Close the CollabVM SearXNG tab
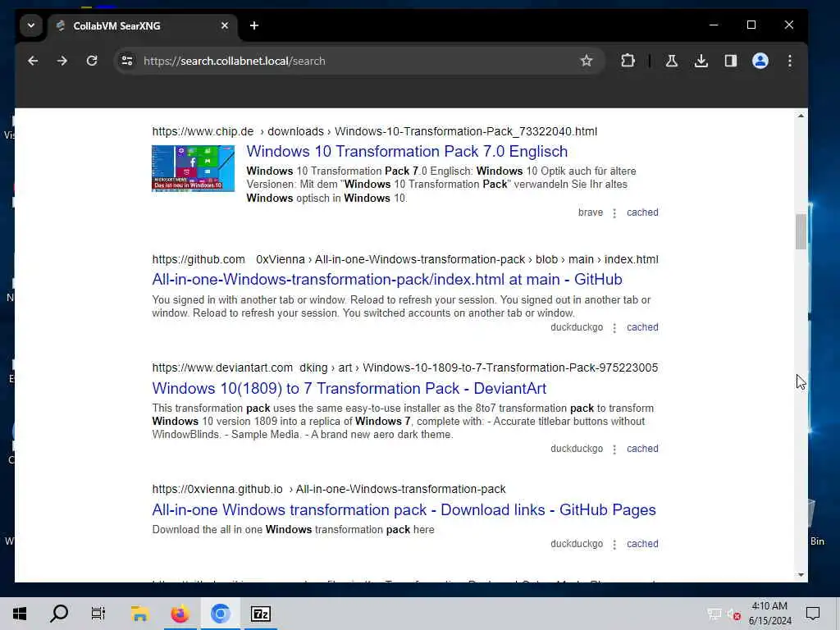This screenshot has width=840, height=630. point(225,25)
